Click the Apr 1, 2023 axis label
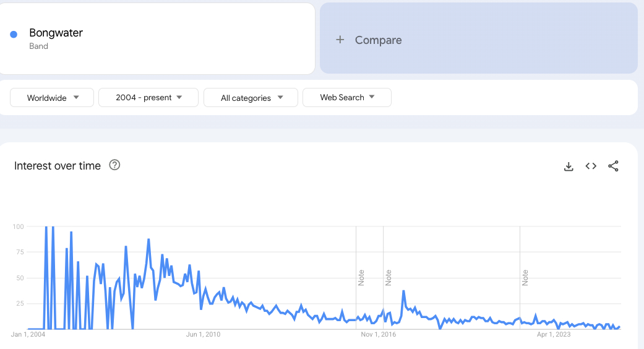644x349 pixels. pos(554,335)
